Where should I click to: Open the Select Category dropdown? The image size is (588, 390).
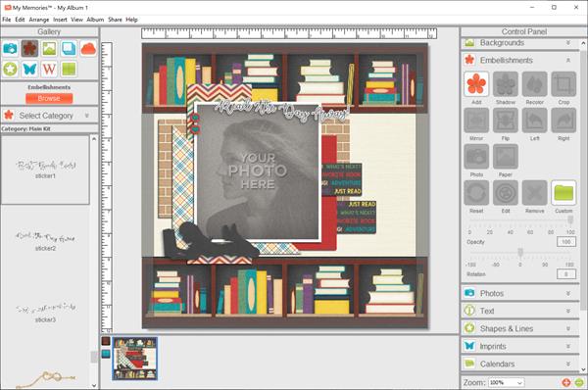pos(49,116)
